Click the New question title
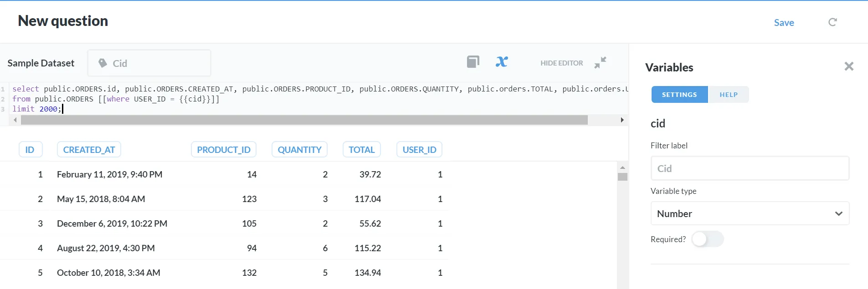 tap(63, 21)
